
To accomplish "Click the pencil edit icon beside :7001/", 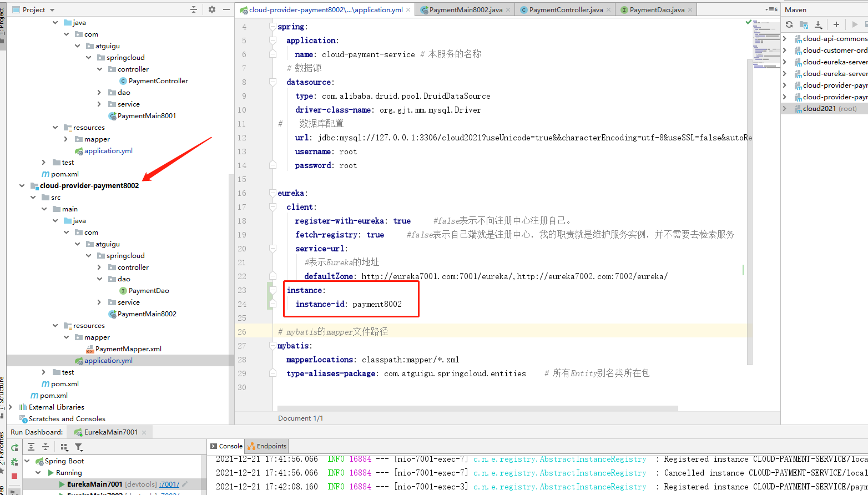I will [185, 484].
